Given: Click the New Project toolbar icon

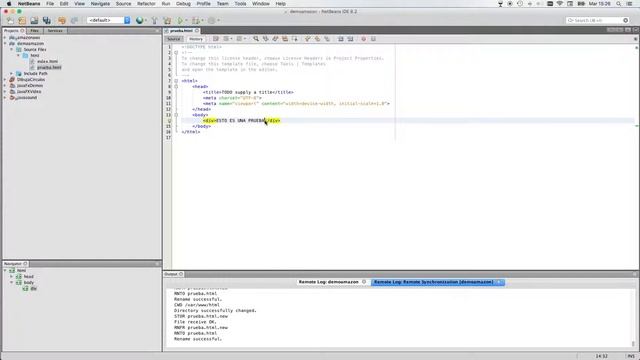Looking at the screenshot, I should coord(22,20).
